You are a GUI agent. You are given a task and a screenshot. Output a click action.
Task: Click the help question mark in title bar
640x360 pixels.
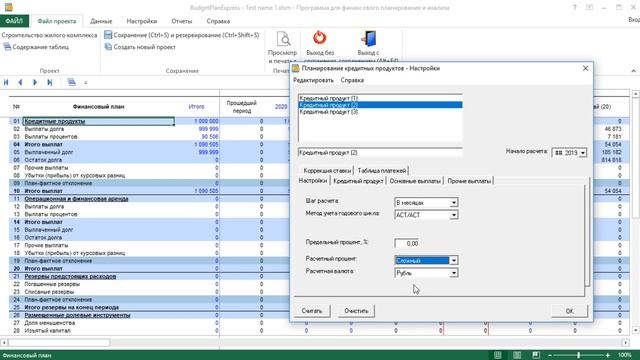575,7
